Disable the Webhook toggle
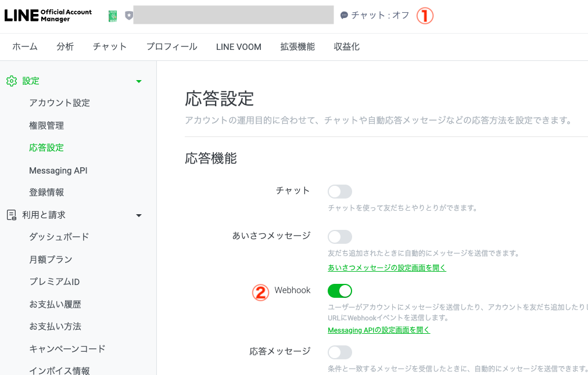Image resolution: width=588 pixels, height=375 pixels. coord(340,291)
